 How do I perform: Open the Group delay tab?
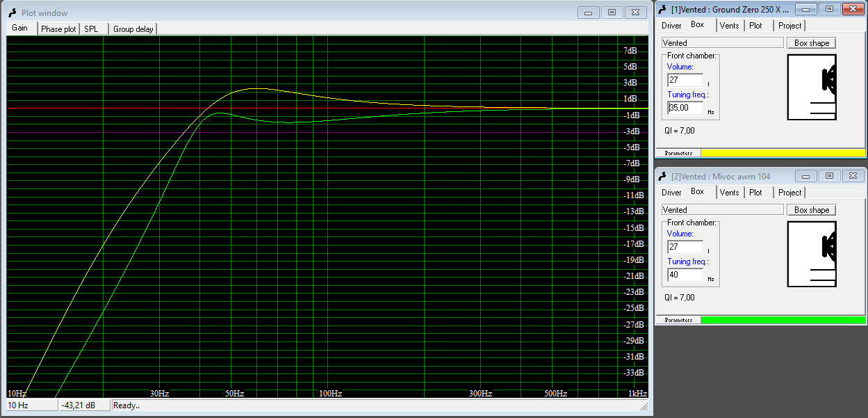[133, 29]
